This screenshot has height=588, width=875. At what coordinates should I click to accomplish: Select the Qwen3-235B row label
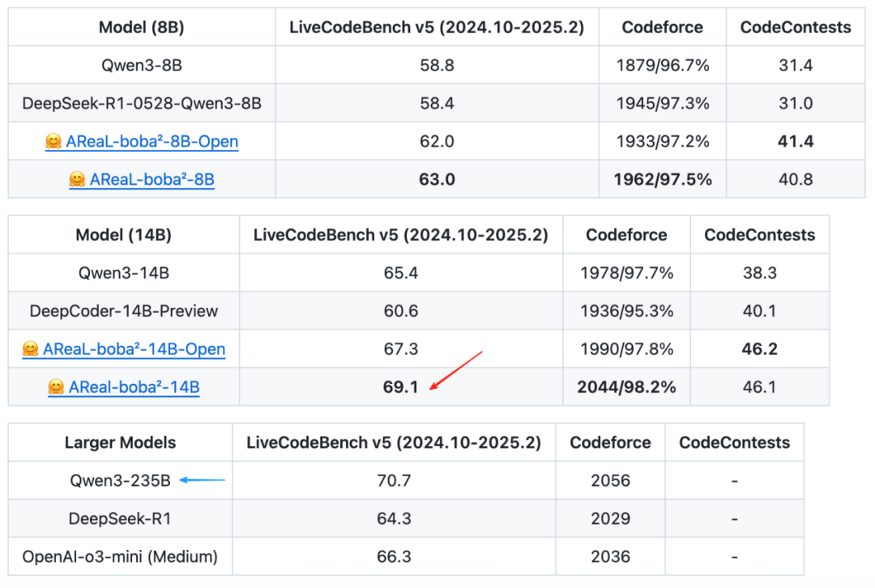coord(120,481)
